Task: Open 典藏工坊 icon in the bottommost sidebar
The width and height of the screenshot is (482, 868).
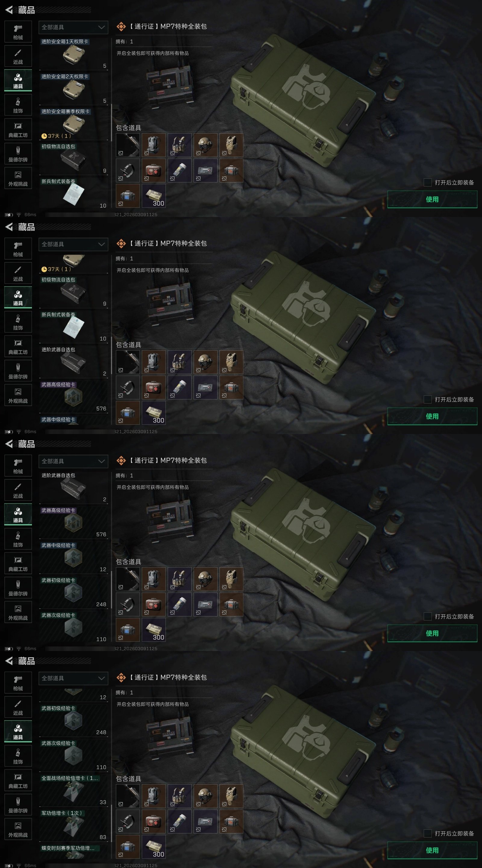Action: 18,780
